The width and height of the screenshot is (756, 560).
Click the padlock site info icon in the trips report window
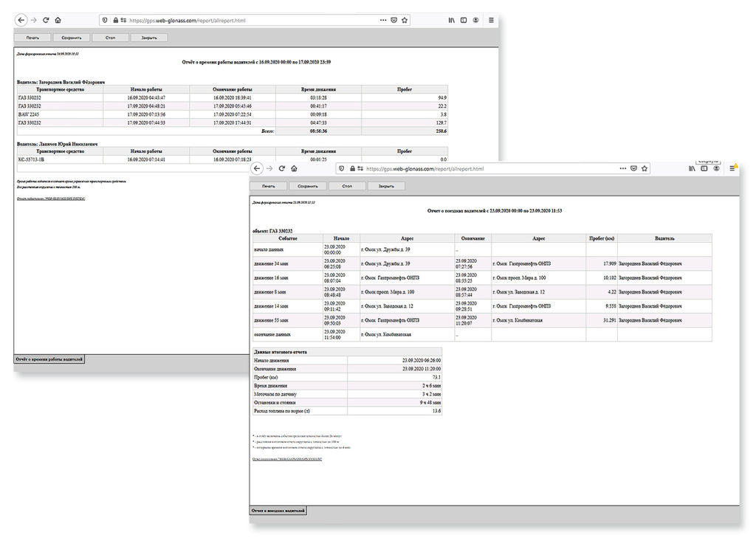click(352, 169)
